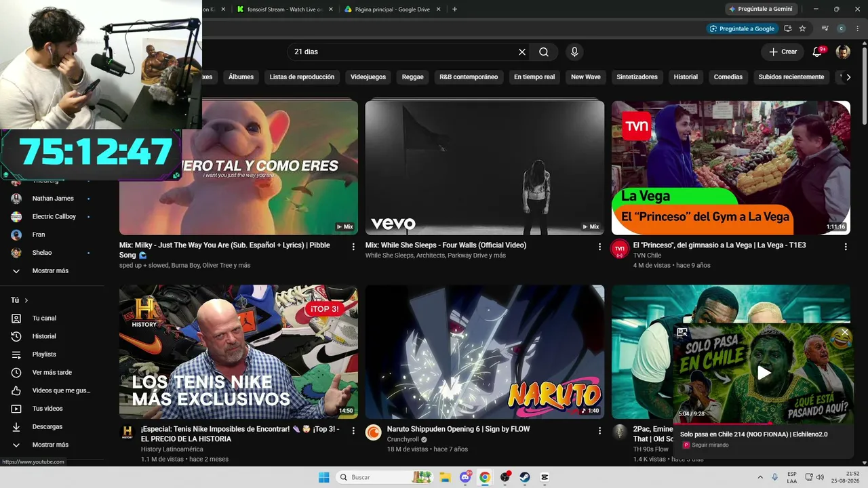This screenshot has height=488, width=868.
Task: Open Chrome's three-dot menu
Action: pos(858,28)
